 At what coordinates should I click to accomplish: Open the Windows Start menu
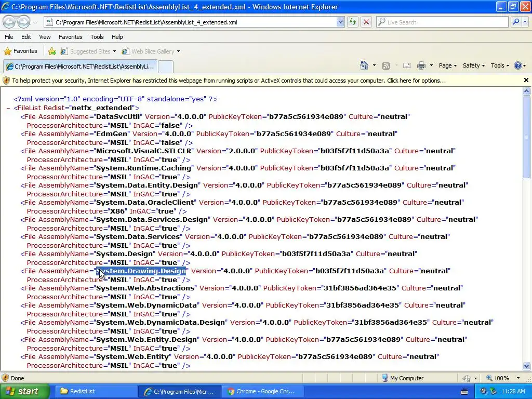(25, 391)
